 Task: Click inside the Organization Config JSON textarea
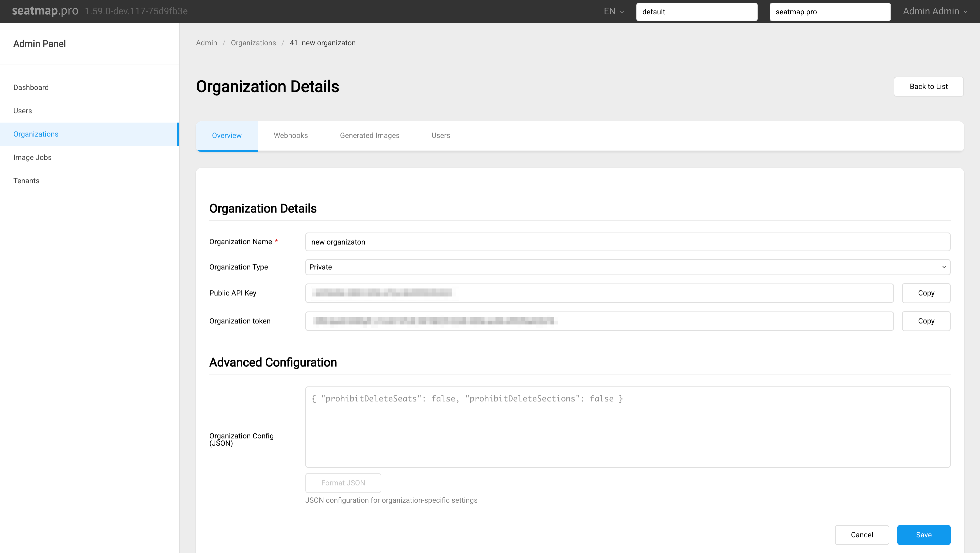click(x=627, y=427)
